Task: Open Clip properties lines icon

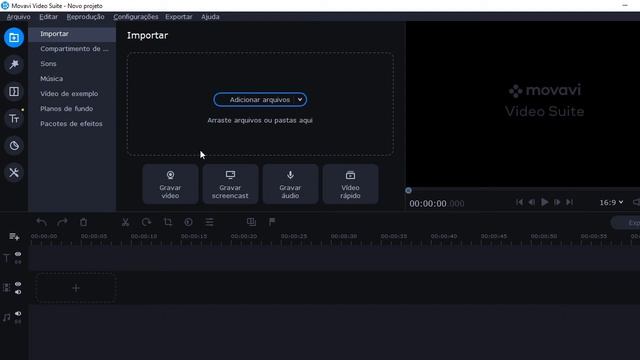Action: point(209,222)
